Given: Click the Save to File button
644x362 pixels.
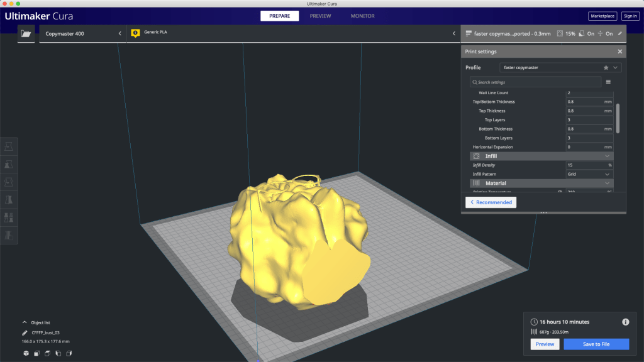Looking at the screenshot, I should (596, 344).
